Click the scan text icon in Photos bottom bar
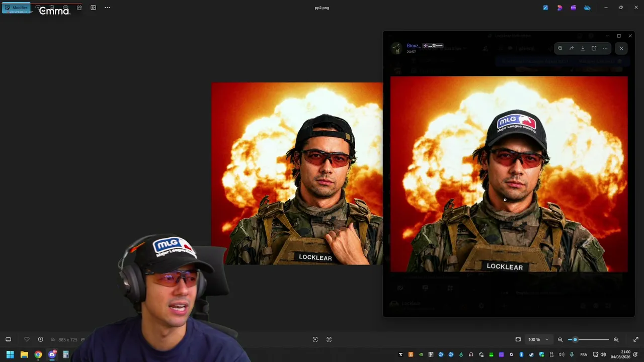The width and height of the screenshot is (644, 362). click(329, 339)
